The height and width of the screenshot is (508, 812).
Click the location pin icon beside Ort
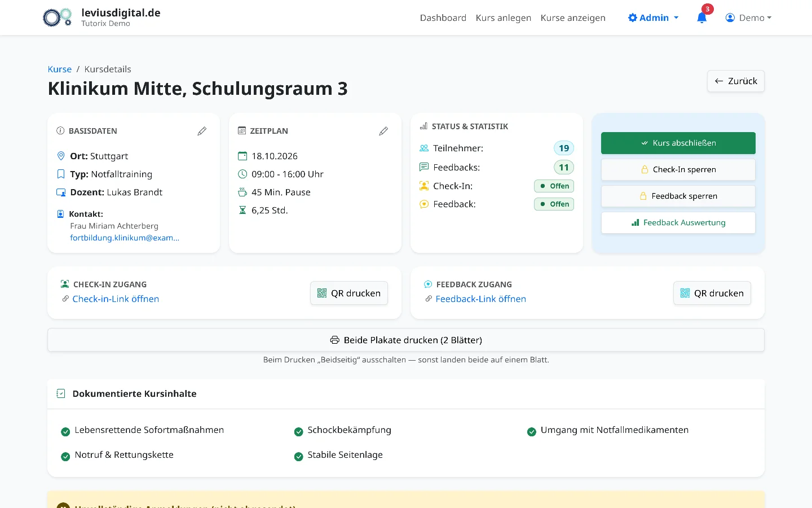click(x=61, y=156)
